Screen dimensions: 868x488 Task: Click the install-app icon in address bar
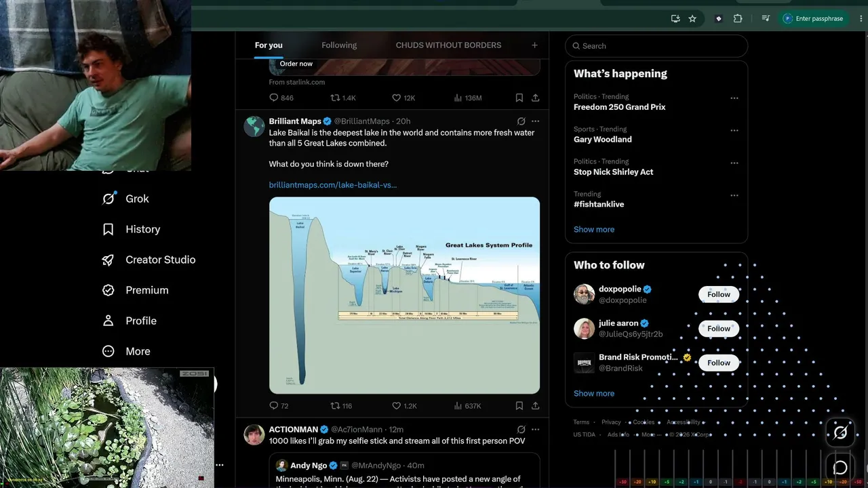coord(675,19)
